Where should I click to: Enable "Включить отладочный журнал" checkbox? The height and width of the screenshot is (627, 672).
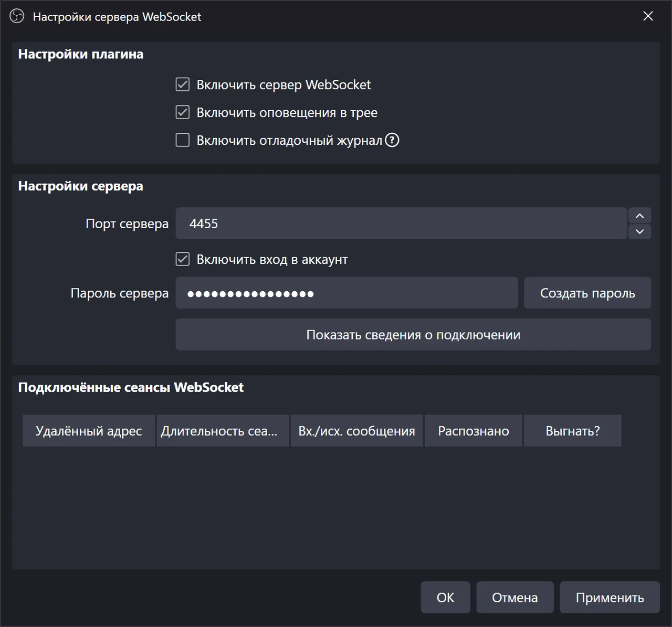pyautogui.click(x=182, y=140)
